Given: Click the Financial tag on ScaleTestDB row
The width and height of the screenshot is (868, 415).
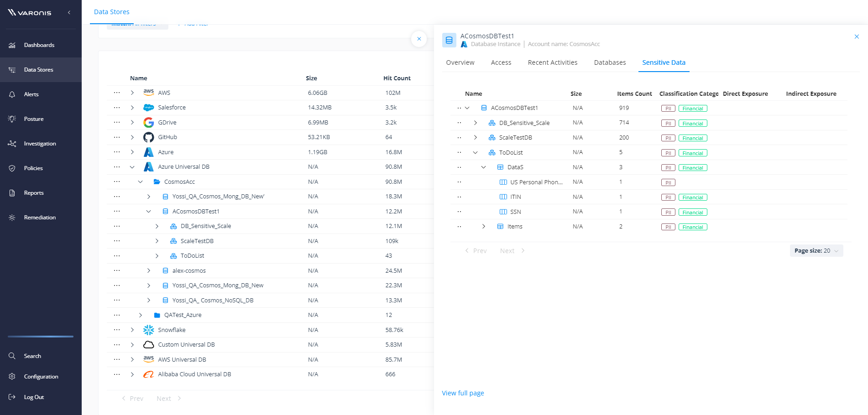Looking at the screenshot, I should [693, 138].
